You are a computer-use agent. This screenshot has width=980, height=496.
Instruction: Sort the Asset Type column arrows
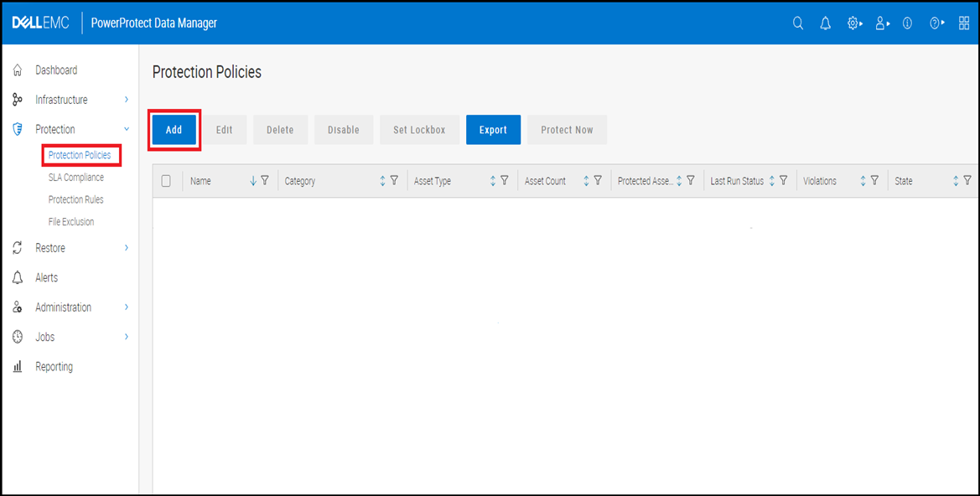tap(492, 180)
